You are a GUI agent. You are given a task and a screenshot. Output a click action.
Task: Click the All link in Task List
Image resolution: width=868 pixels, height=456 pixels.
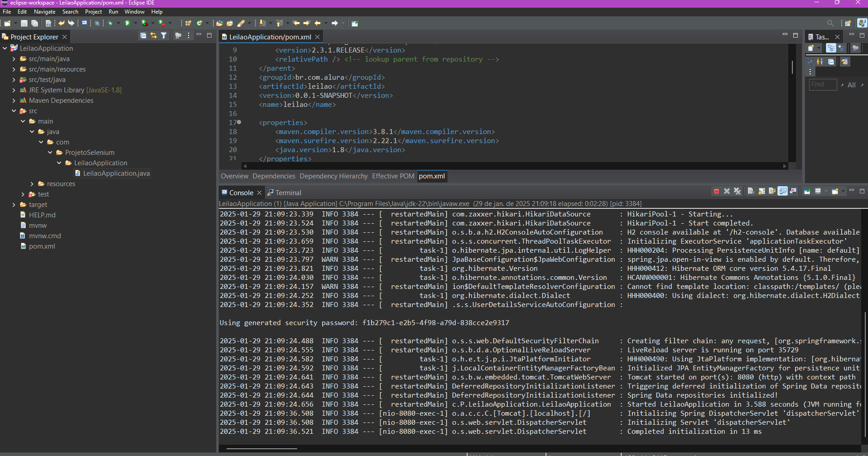[851, 85]
